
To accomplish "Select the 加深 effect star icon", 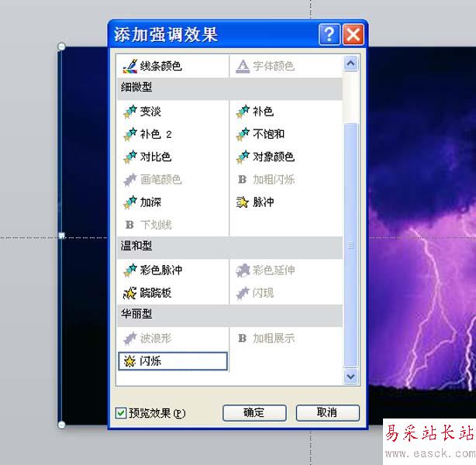I will tap(130, 202).
